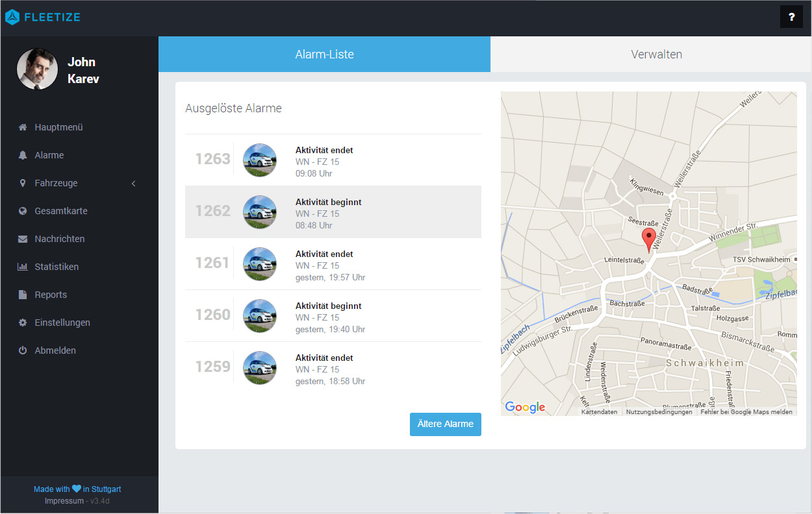The width and height of the screenshot is (812, 514).
Task: Click John Karev's profile picture
Action: [x=37, y=69]
